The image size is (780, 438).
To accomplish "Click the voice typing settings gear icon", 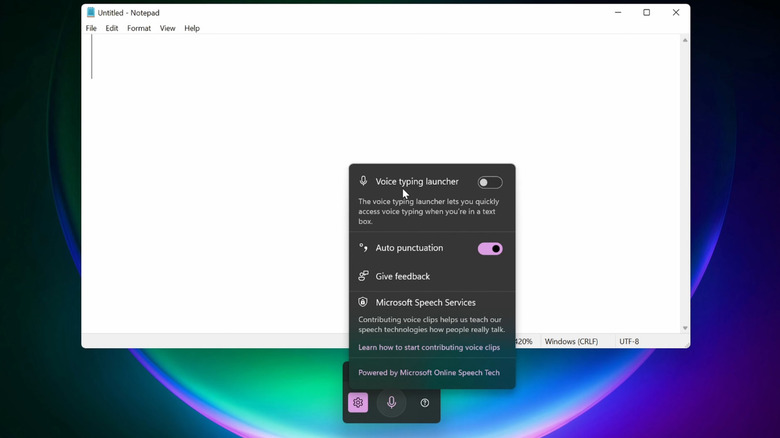I will 358,403.
